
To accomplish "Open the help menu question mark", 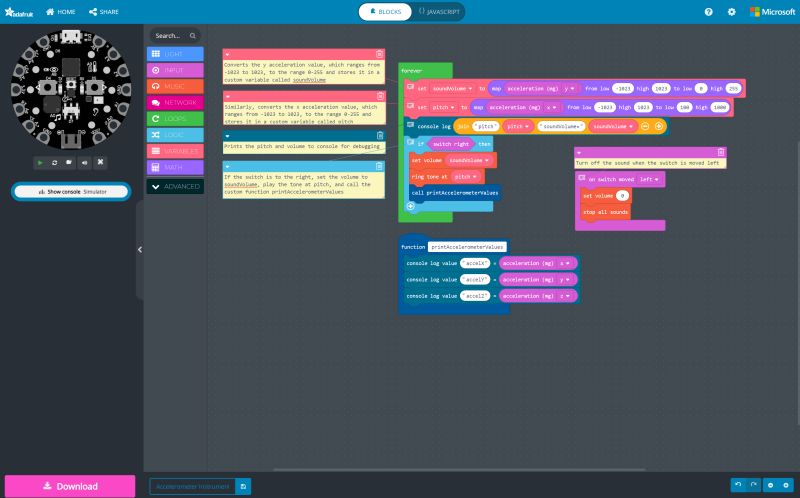I will (709, 12).
